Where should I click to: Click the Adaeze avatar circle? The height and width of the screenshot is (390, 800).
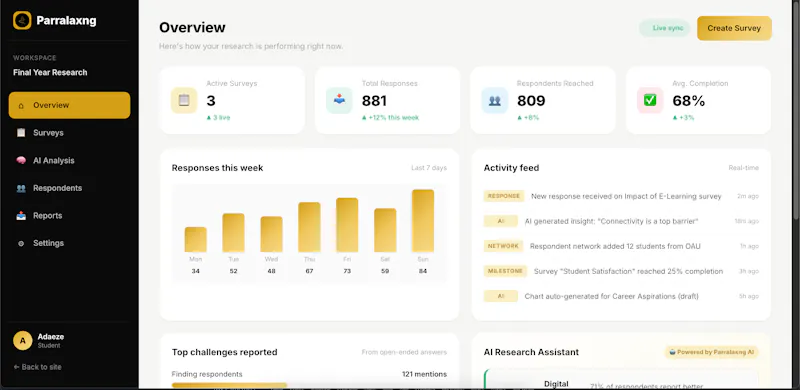coord(22,340)
